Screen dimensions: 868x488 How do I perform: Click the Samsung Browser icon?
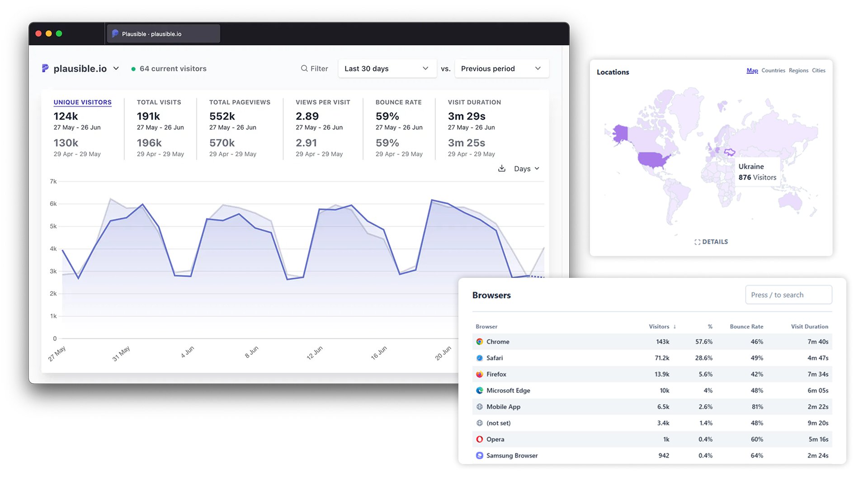(x=480, y=455)
